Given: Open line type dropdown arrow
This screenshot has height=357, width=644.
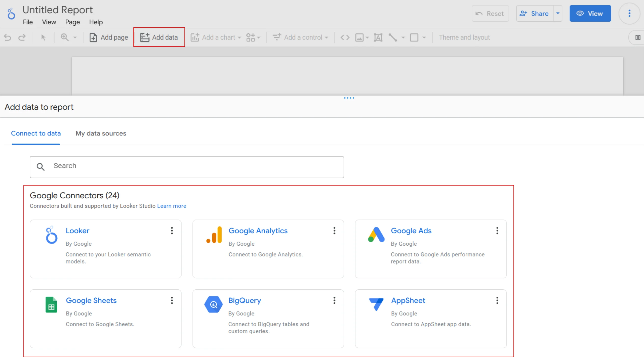Looking at the screenshot, I should (x=403, y=37).
